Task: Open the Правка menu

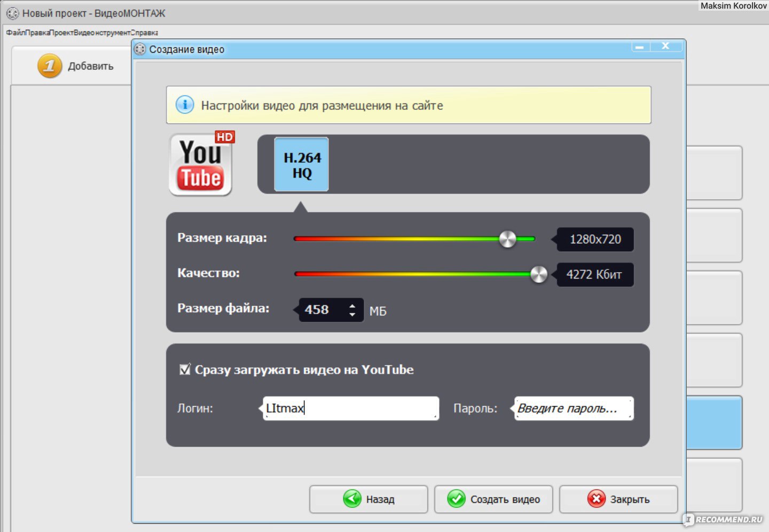Action: (x=37, y=33)
